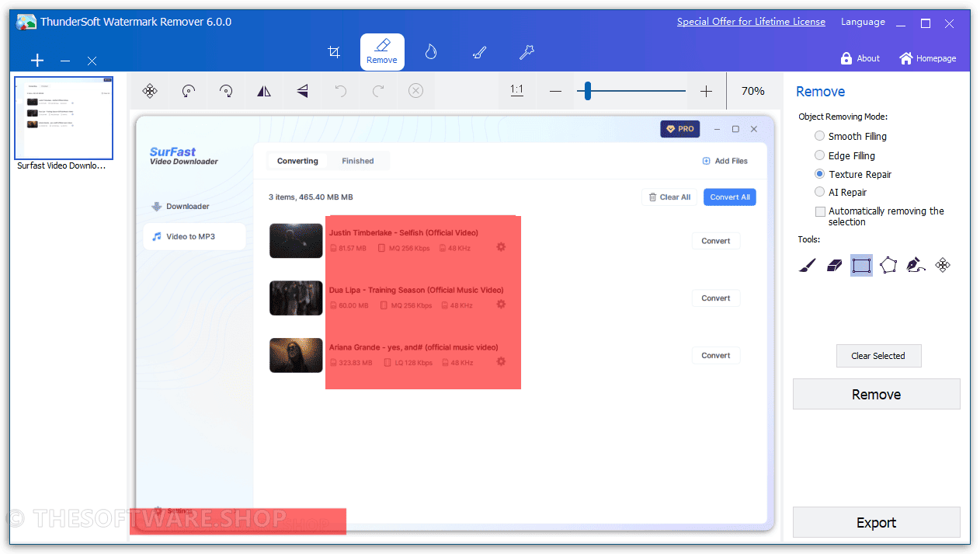Click the move/pan canvas icon
The width and height of the screenshot is (980, 554).
click(150, 91)
